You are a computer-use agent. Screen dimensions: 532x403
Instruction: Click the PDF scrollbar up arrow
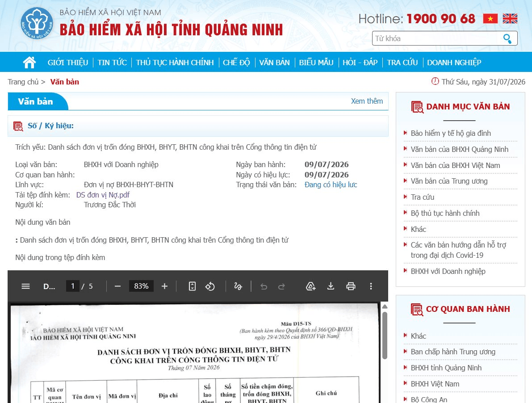(385, 306)
